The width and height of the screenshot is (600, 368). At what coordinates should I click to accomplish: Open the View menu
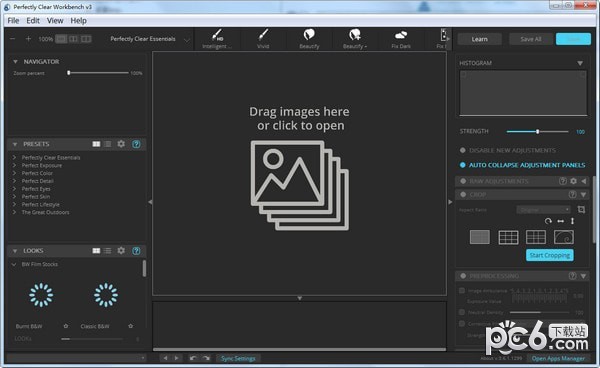55,21
